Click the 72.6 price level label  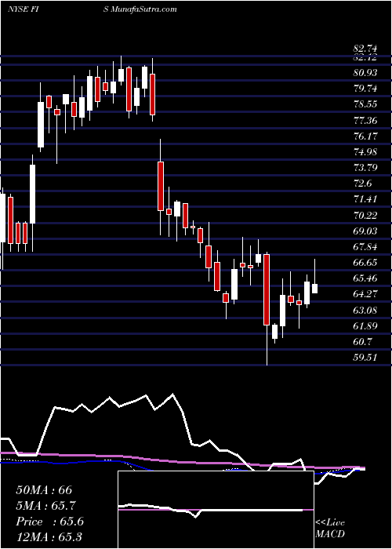click(x=363, y=184)
